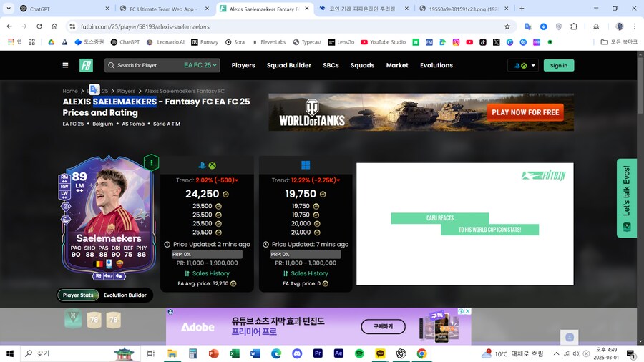Open the Evolutions menu

click(x=436, y=65)
